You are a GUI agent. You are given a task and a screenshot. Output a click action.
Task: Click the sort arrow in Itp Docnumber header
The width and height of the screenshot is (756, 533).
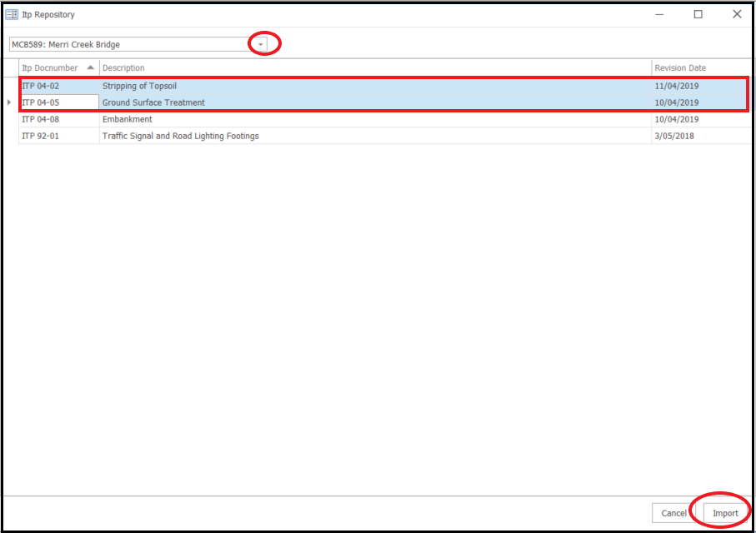[x=90, y=67]
